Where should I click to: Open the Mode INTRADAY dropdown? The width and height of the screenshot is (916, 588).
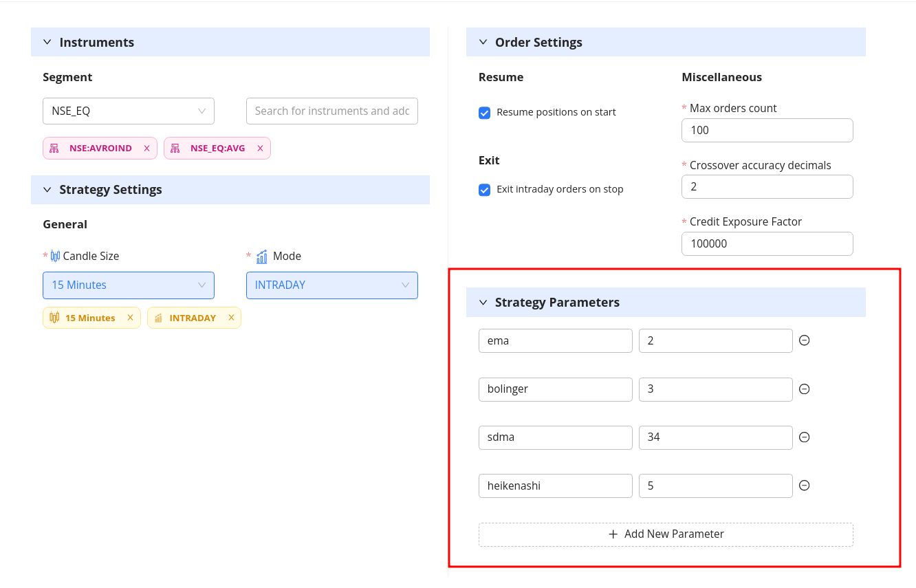point(332,285)
